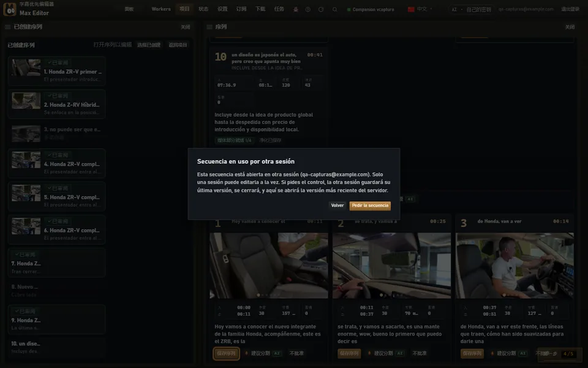The height and width of the screenshot is (368, 588).
Task: Select sequence 9. Honda Z in list
Action: coord(56,320)
